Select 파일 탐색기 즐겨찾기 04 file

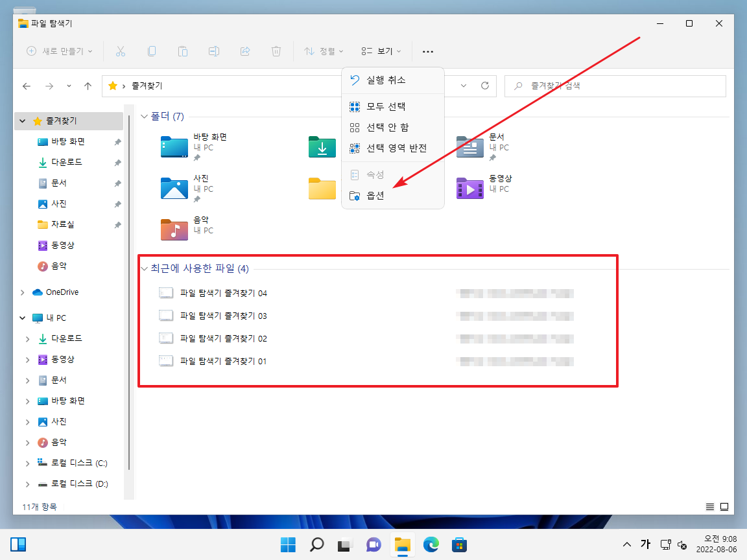point(213,293)
